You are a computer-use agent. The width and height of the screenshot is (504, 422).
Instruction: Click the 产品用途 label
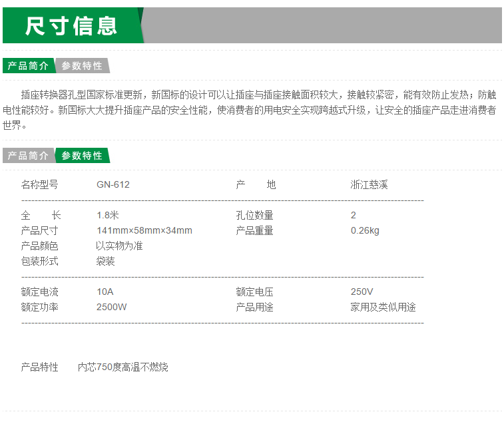click(254, 307)
